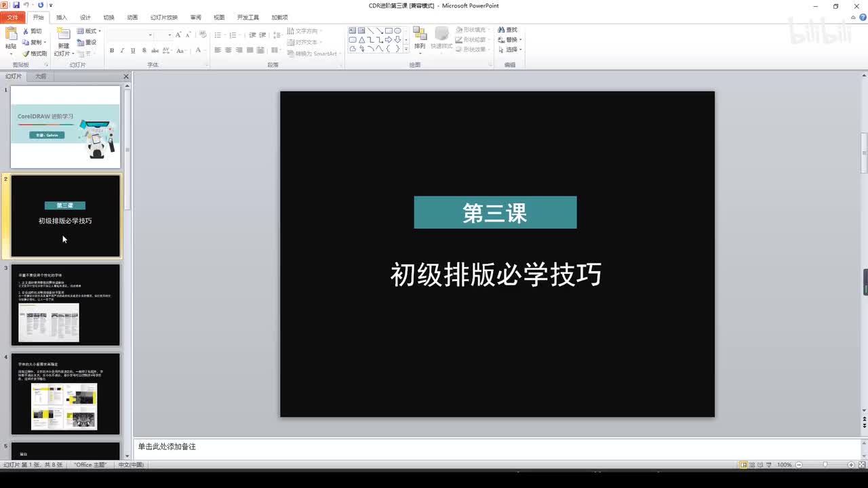868x488 pixels.
Task: Clear all formatting icon in font group
Action: pos(201,35)
